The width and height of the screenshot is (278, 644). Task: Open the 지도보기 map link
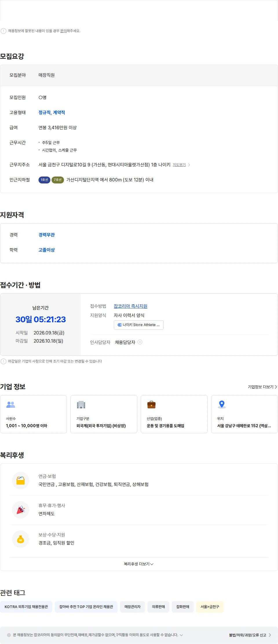tap(179, 165)
